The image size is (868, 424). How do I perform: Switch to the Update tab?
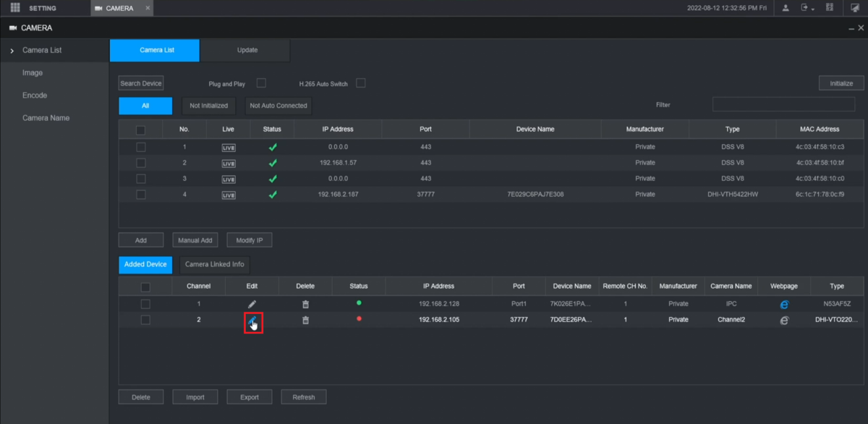point(247,50)
